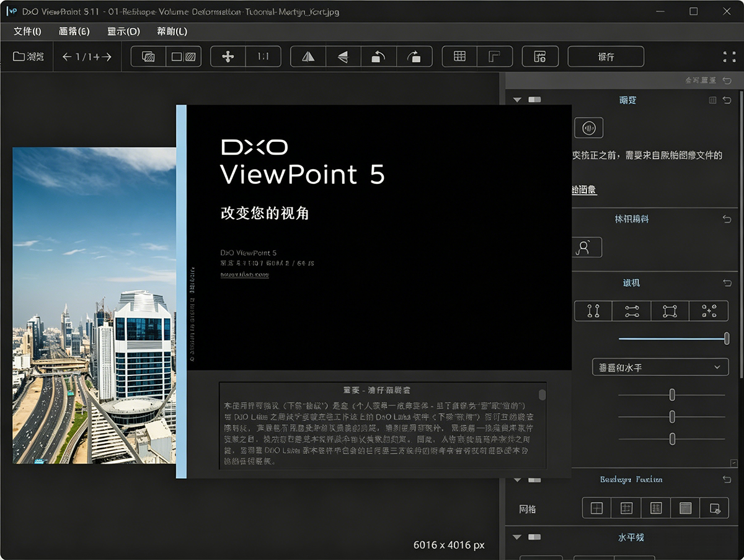
Task: Reset the perspective palette with undo arrow
Action: (x=727, y=283)
